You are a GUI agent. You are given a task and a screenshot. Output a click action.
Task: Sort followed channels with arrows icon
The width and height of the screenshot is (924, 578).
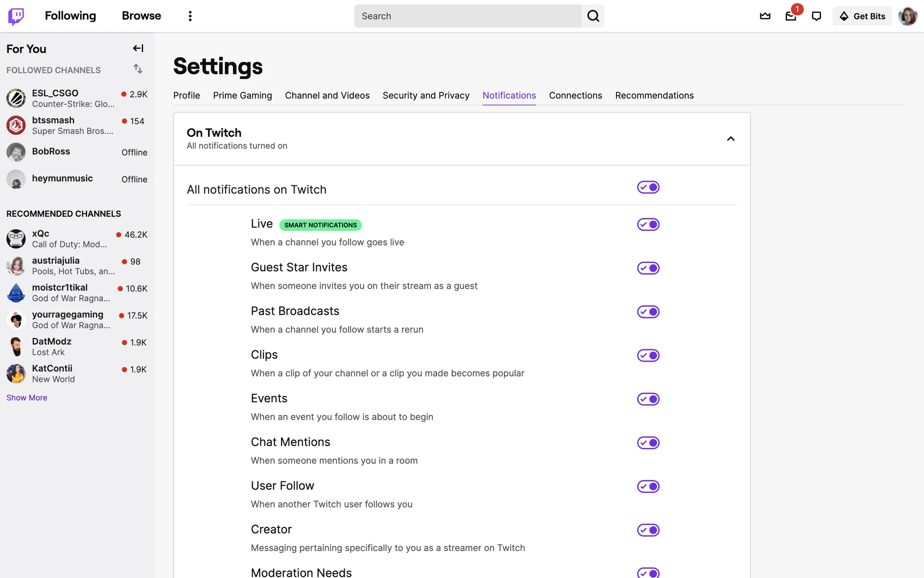(x=138, y=69)
